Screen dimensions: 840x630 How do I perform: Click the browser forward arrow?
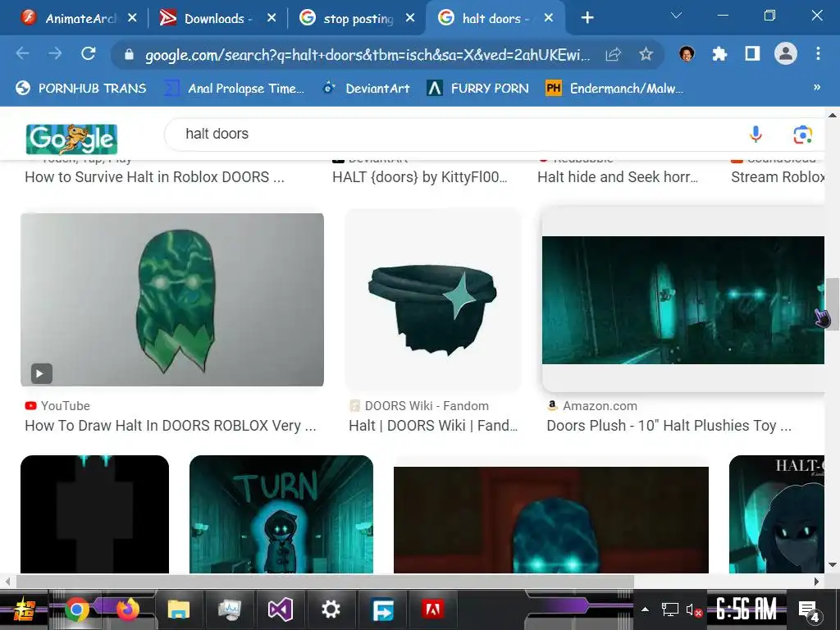coord(55,53)
